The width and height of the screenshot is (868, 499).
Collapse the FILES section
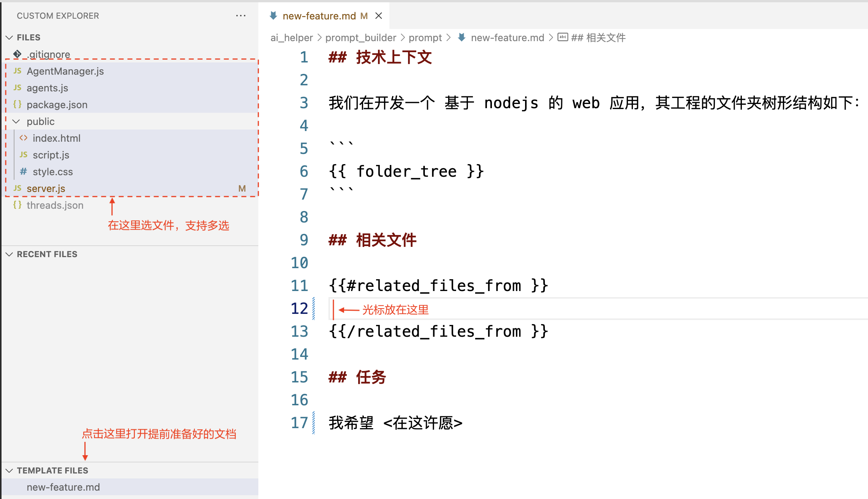coord(9,37)
